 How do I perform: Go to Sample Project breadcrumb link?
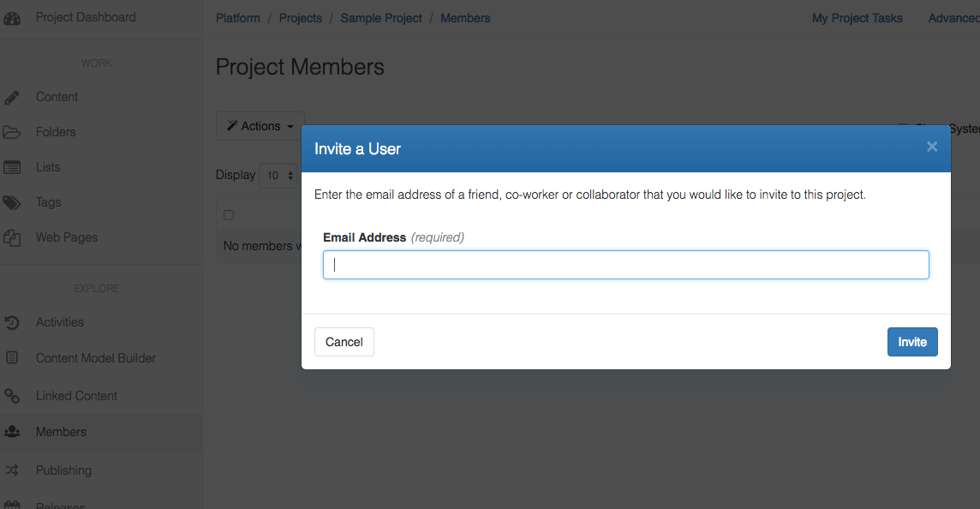coord(381,18)
